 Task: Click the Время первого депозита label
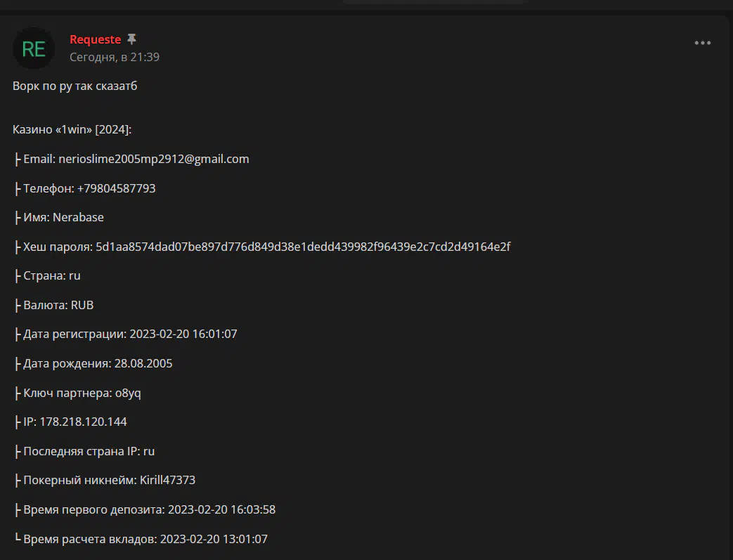pos(94,509)
